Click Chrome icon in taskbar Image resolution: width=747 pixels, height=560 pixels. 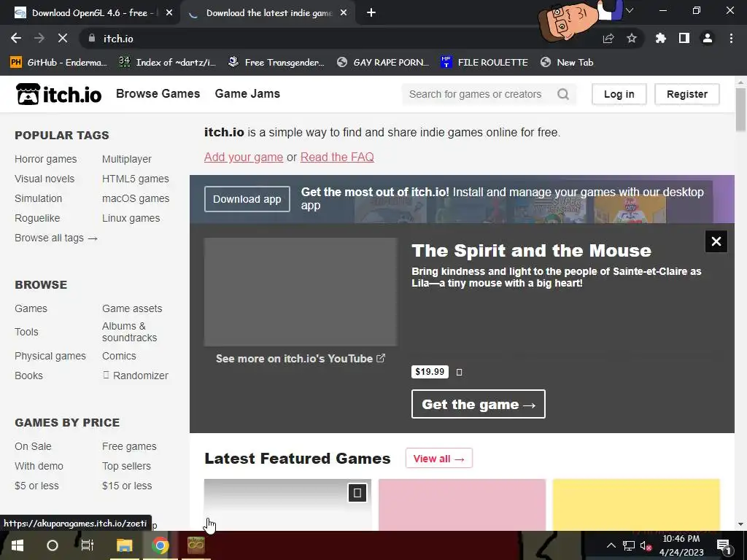click(x=160, y=545)
